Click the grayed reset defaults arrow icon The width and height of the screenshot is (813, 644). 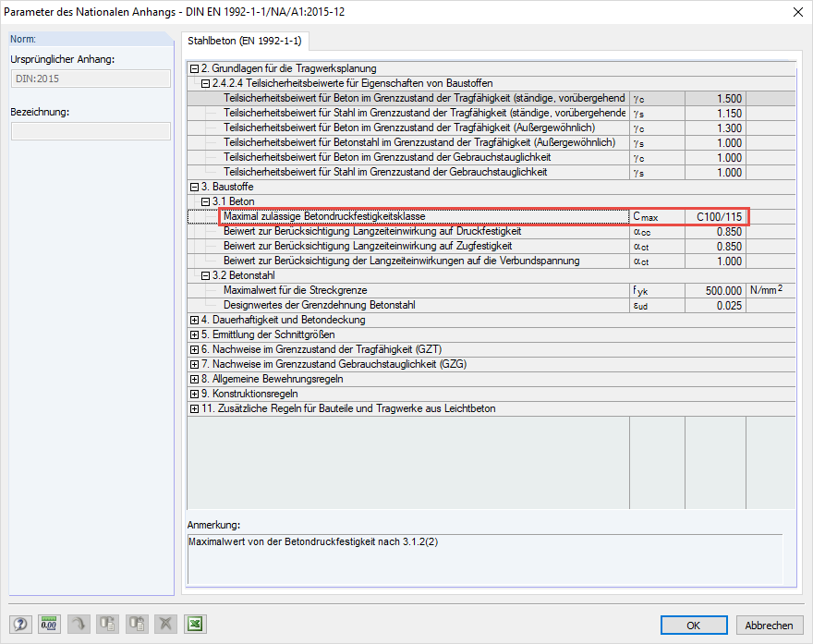[x=79, y=624]
